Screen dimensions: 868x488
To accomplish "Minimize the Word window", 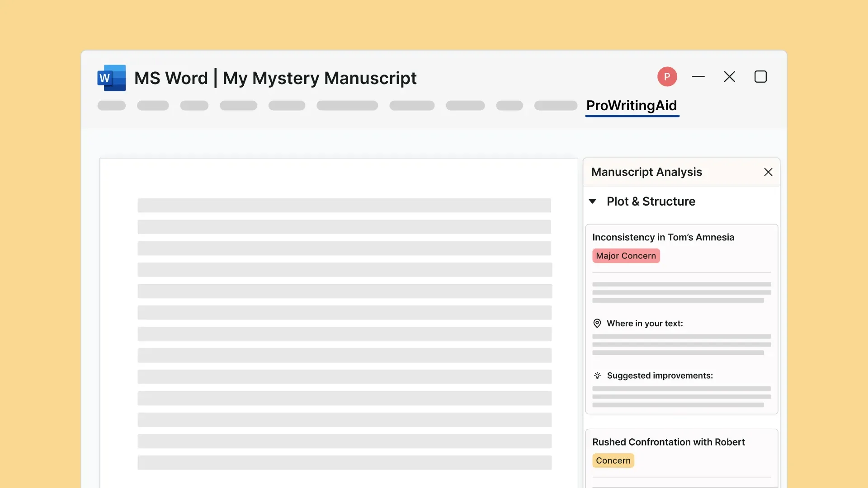I will click(698, 77).
